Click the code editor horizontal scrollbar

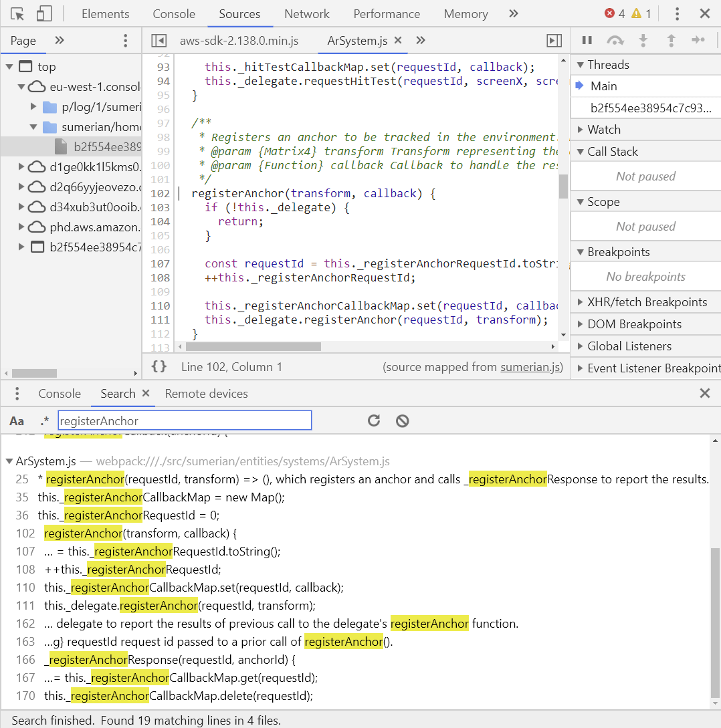(x=253, y=346)
